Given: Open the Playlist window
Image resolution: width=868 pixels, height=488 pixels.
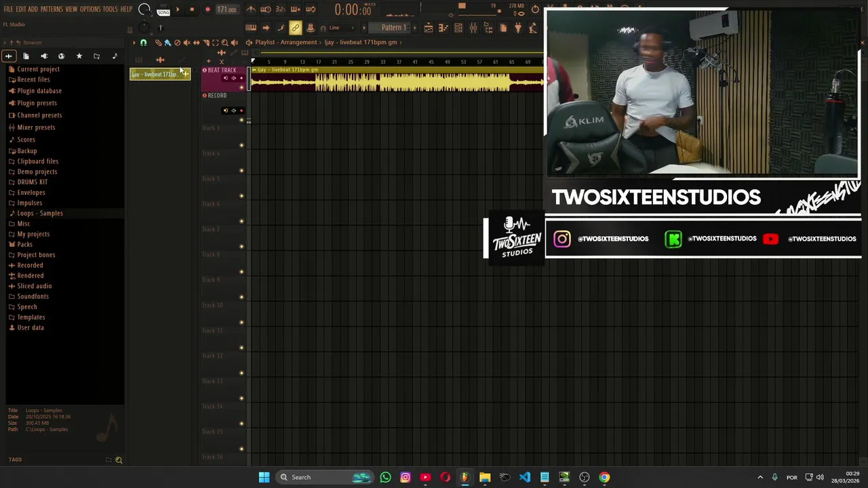Looking at the screenshot, I should (x=429, y=28).
